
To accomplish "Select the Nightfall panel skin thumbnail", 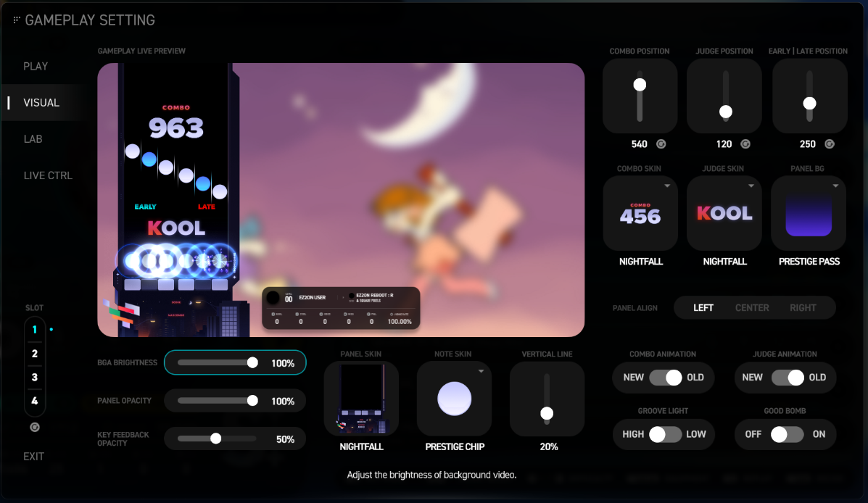I will pos(361,399).
